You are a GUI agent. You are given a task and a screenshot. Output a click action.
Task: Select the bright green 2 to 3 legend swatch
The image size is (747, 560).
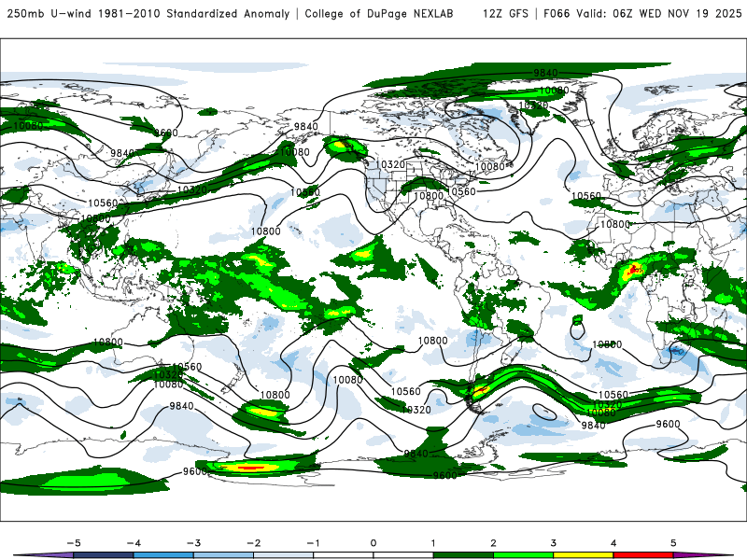[x=523, y=555]
